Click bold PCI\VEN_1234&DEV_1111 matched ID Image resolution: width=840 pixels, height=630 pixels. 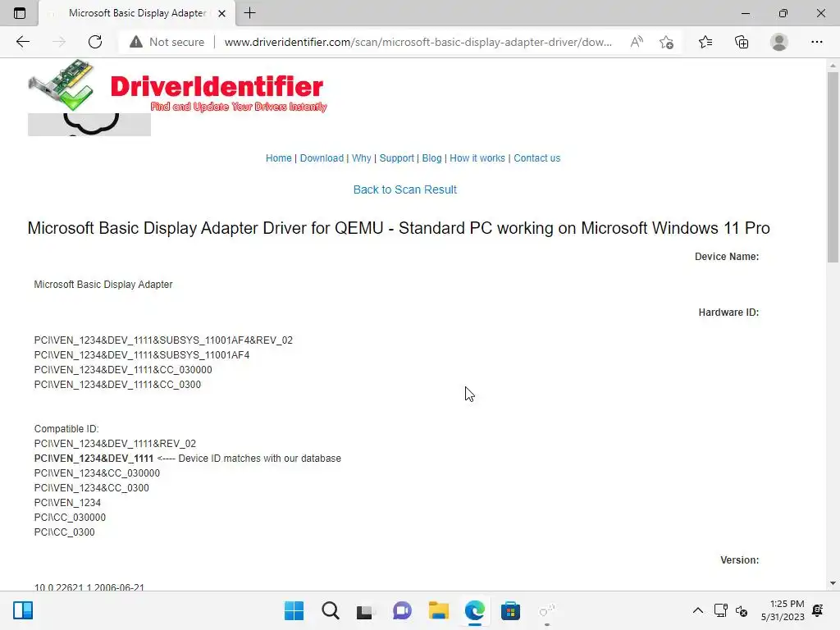(x=94, y=458)
